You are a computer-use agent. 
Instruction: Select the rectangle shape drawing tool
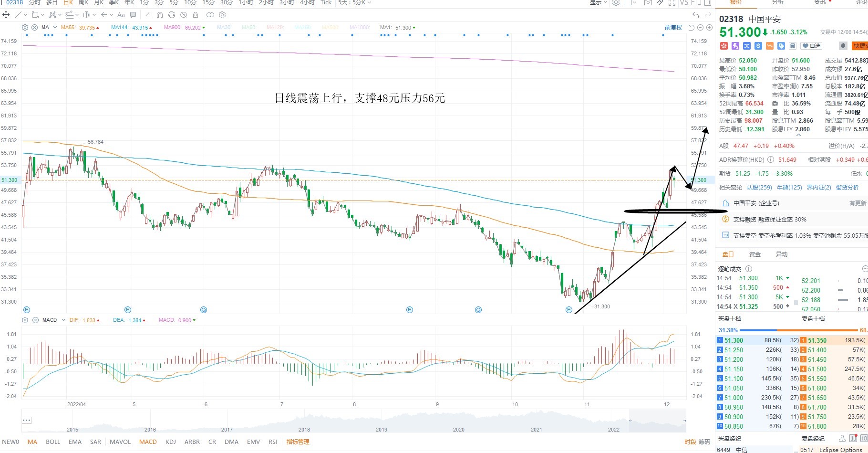click(35, 15)
